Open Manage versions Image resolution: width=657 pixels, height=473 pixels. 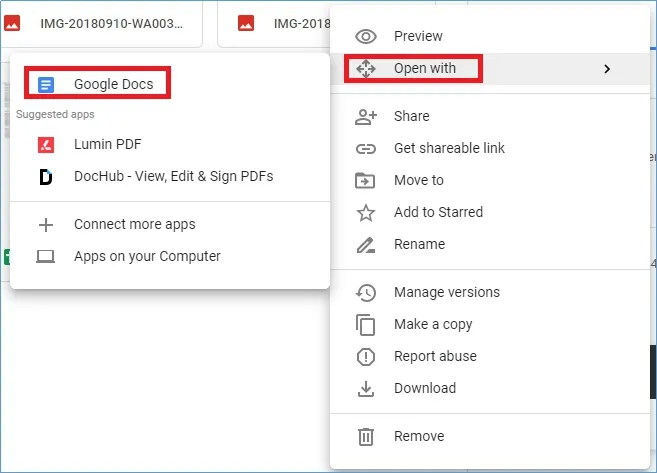[x=490, y=292]
